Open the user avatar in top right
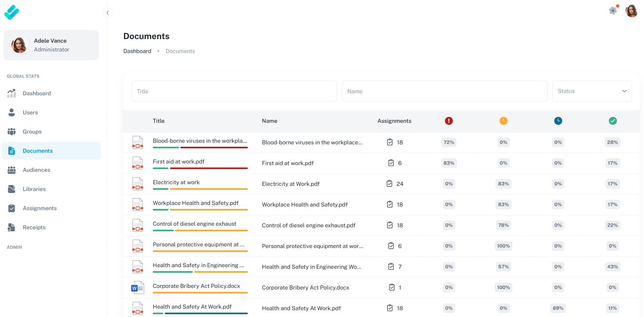This screenshot has height=317, width=644. pos(631,11)
